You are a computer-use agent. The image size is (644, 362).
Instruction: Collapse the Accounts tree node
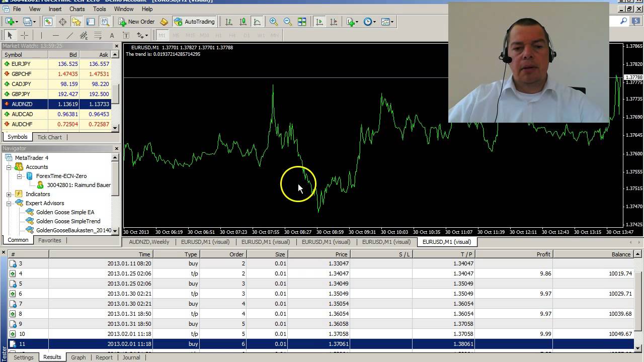tap(9, 167)
